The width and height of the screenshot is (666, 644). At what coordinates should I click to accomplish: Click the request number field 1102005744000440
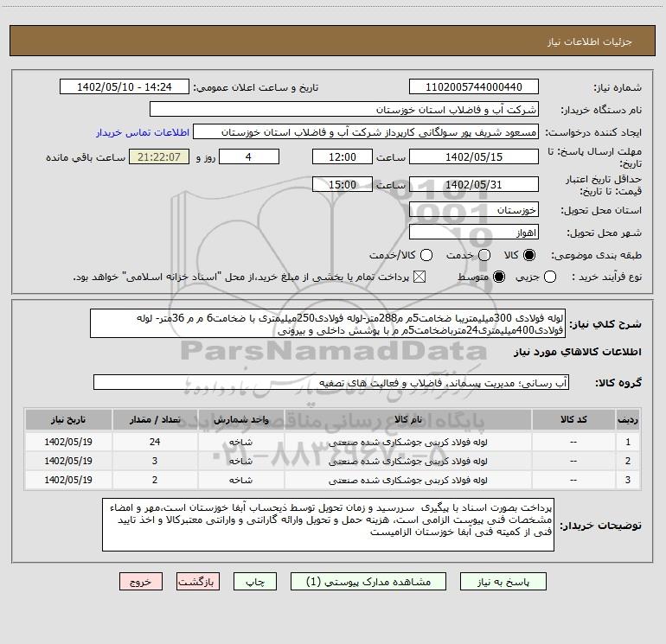[474, 86]
